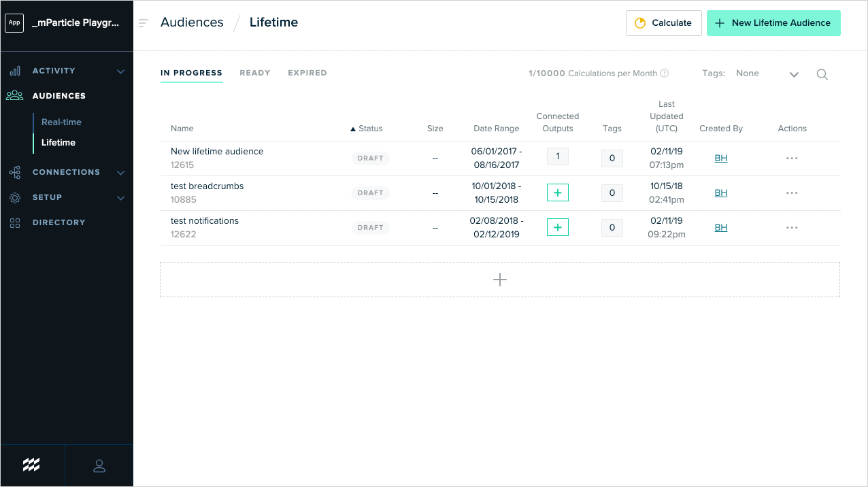The height and width of the screenshot is (487, 868).
Task: Click the Audiences breadcrumb link
Action: (192, 22)
